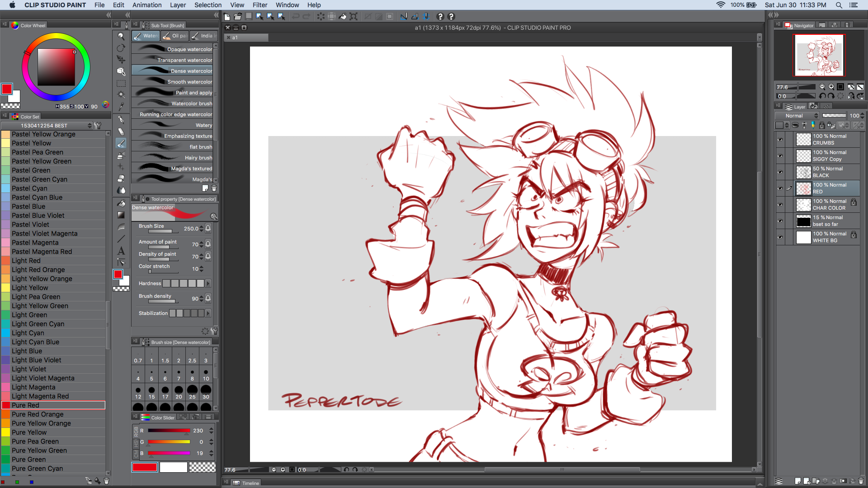The image size is (868, 488).
Task: Adjust Density of paint stepper arrows
Action: pyautogui.click(x=201, y=257)
